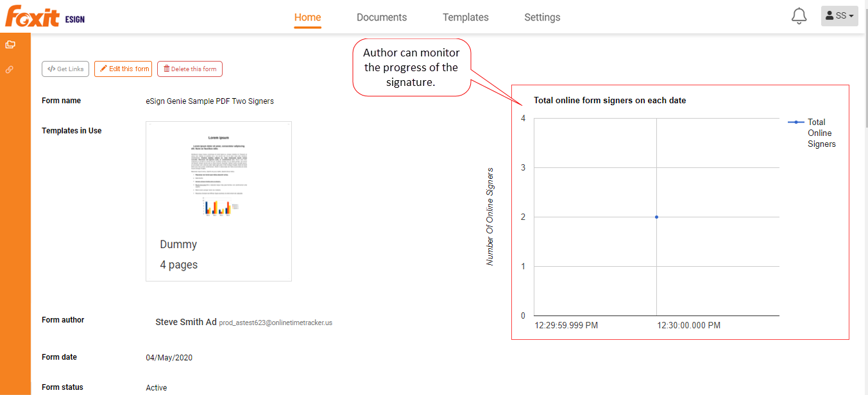Click the Delete this form button

coord(190,69)
